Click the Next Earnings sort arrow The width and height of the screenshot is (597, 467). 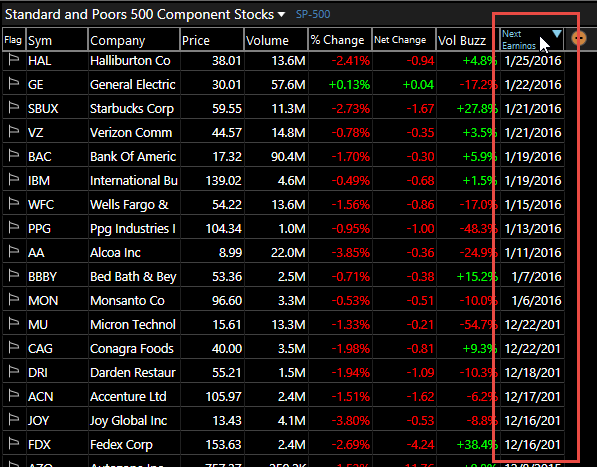(557, 33)
